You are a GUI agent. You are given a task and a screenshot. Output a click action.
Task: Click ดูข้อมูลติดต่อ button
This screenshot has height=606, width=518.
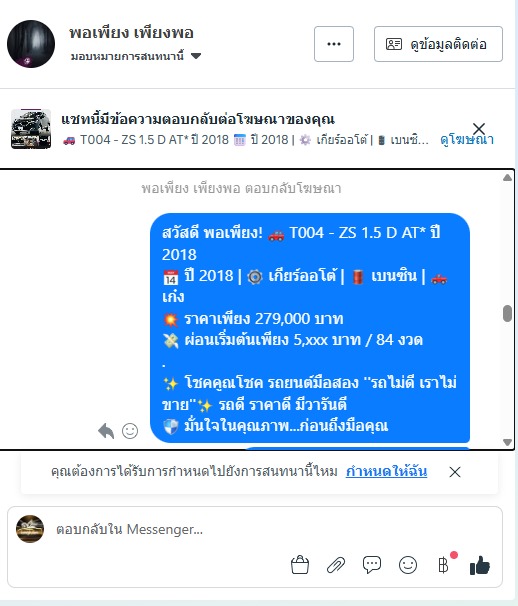(438, 44)
